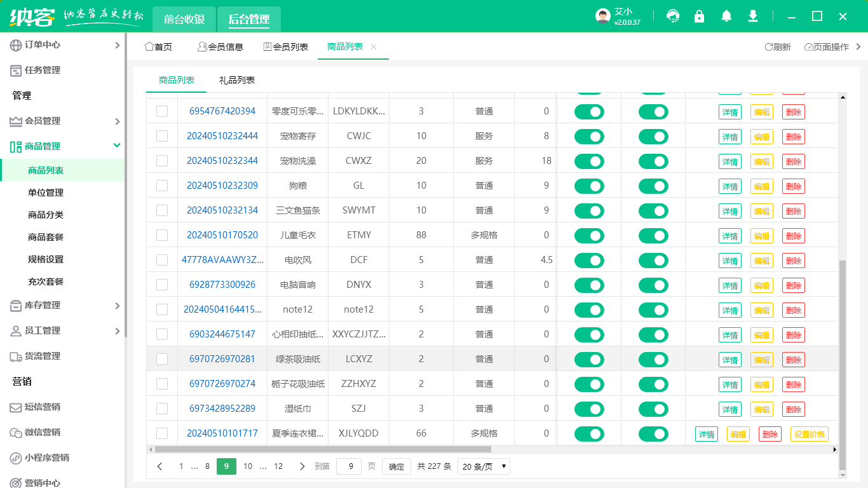The width and height of the screenshot is (868, 488).
Task: Click 会员信息 tab icon
Action: pos(202,46)
